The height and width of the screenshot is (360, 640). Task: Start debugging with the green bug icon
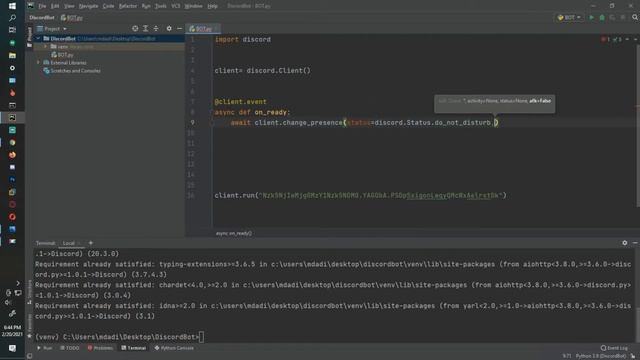(602, 18)
